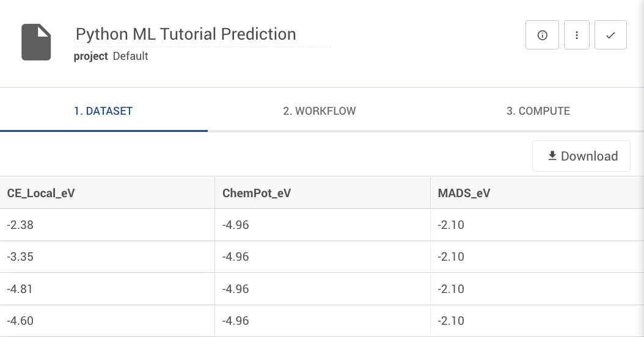This screenshot has height=337, width=644.
Task: Click the MADS_eV column header
Action: [464, 194]
